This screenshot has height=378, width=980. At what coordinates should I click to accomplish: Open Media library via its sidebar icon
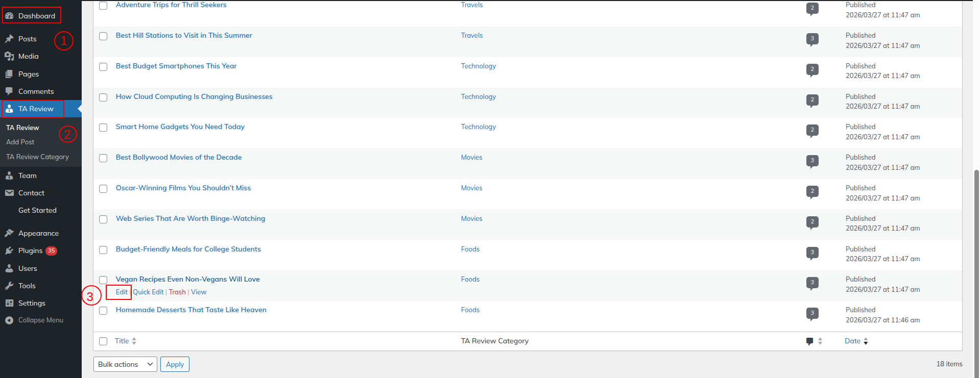[x=9, y=56]
